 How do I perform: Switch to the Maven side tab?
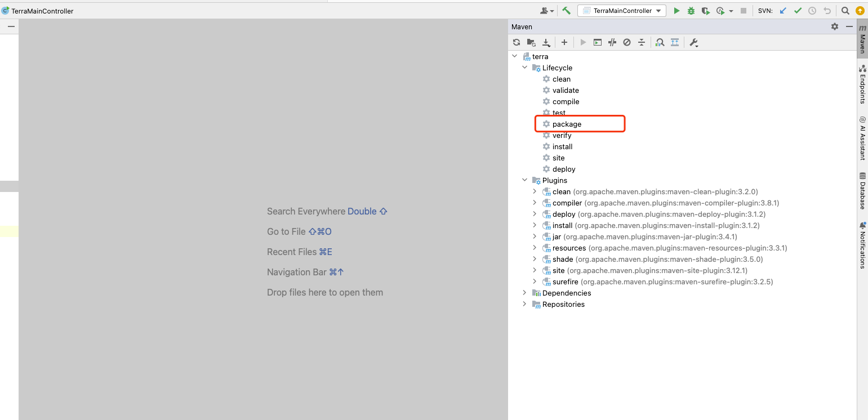(862, 38)
